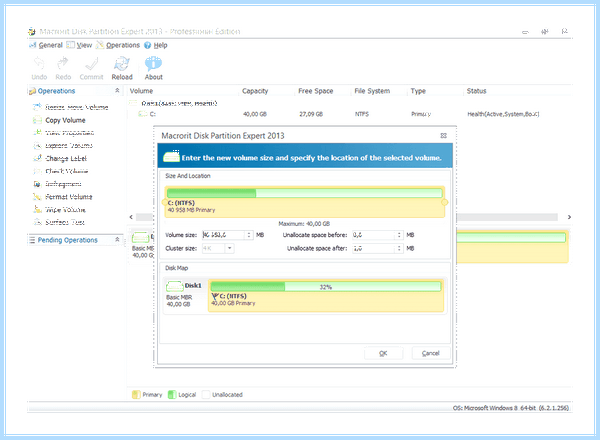Open the Operations menu
Image resolution: width=600 pixels, height=440 pixels.
[118, 45]
